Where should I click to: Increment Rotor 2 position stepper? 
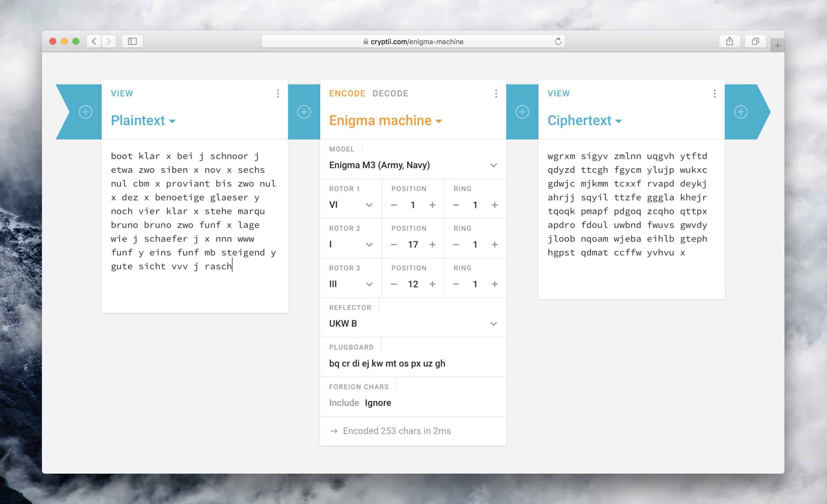432,244
